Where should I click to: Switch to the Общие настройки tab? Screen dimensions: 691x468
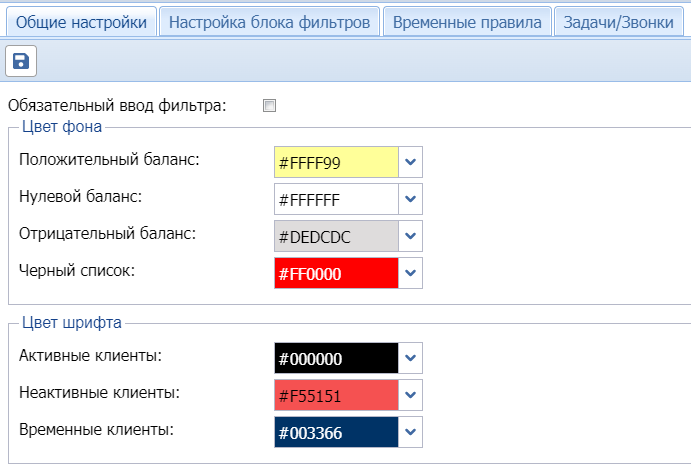pos(81,22)
